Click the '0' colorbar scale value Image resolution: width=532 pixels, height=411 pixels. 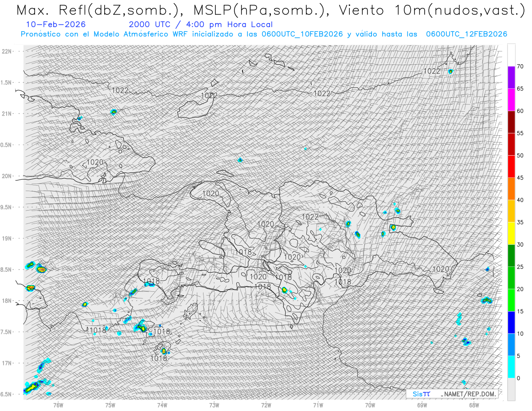(x=519, y=378)
